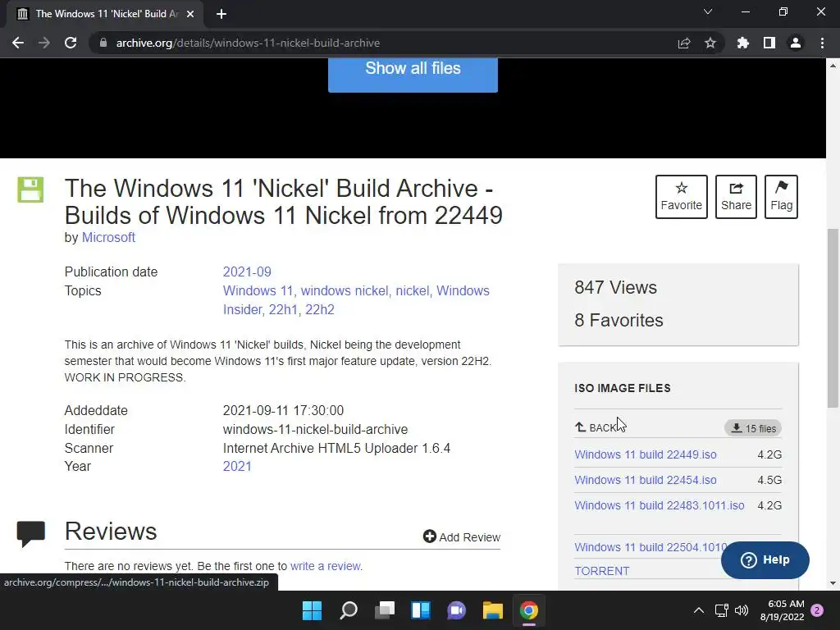Image resolution: width=840 pixels, height=630 pixels.
Task: Open the notification badge showing 2
Action: (817, 610)
